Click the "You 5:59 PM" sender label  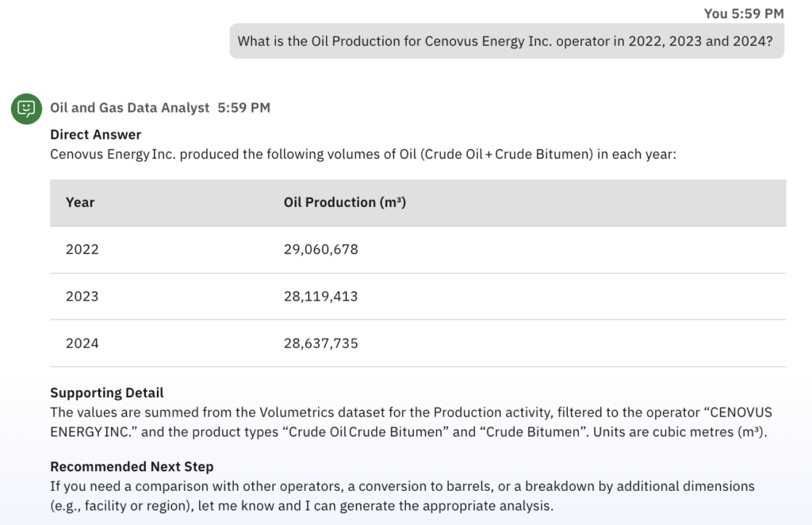(744, 13)
